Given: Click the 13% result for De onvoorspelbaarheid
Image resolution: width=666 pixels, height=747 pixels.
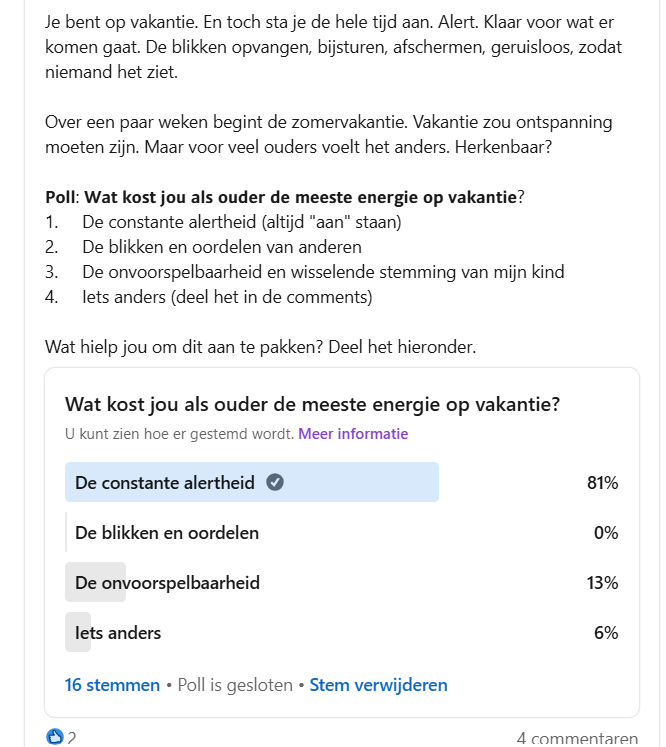Looking at the screenshot, I should 603,583.
